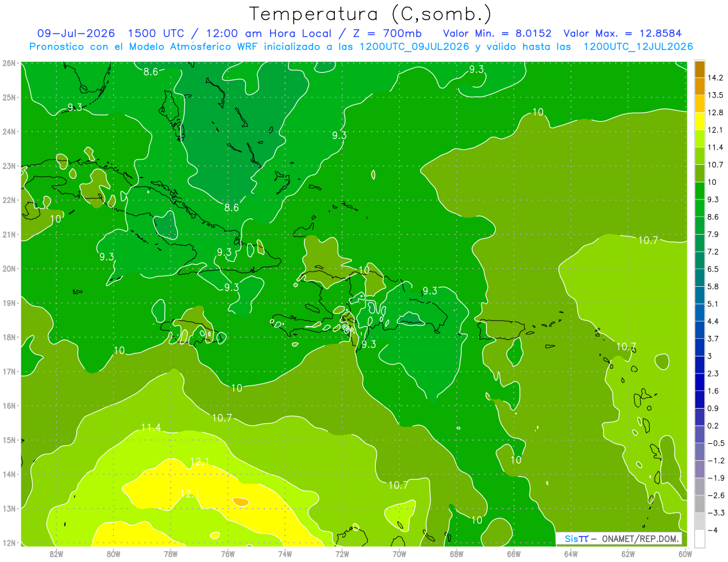Click the 24N latitude axis label
Viewport: 728px width, 562px height.
8,132
